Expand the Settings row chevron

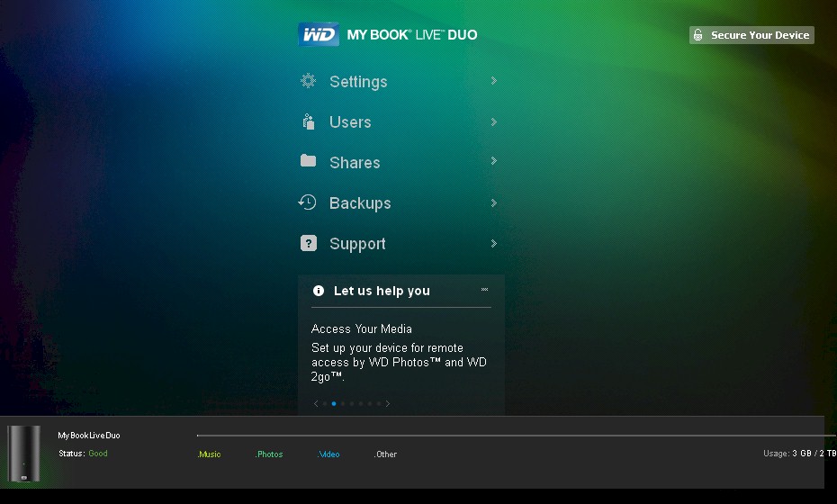(494, 81)
